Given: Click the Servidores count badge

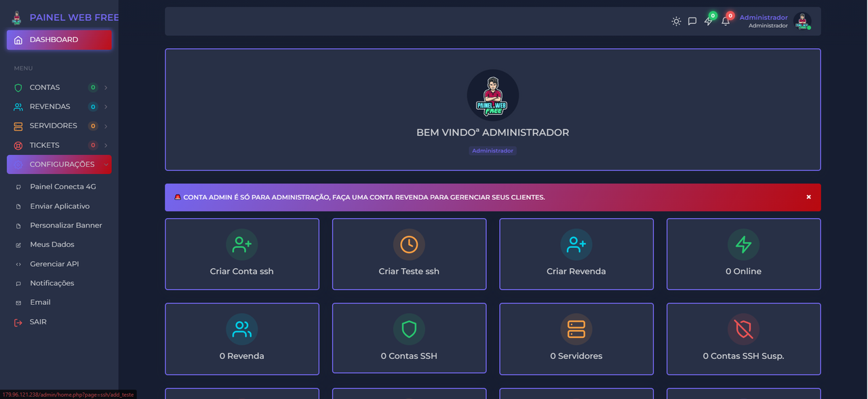Looking at the screenshot, I should [x=93, y=126].
